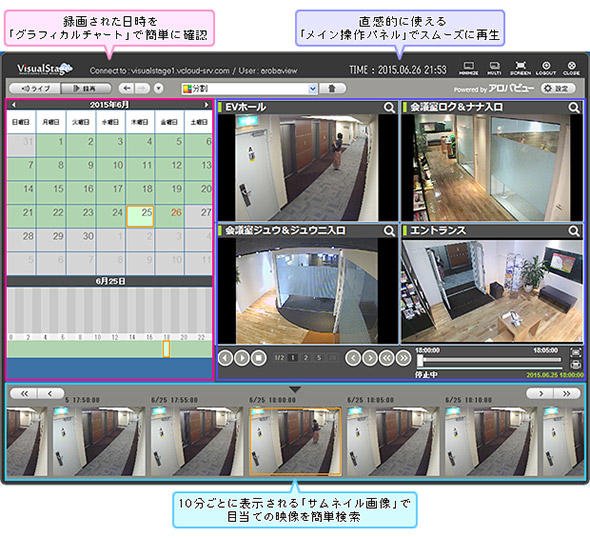Jump ahead with double-right playback button
Viewport: 590px width, 538px height.
[x=403, y=358]
